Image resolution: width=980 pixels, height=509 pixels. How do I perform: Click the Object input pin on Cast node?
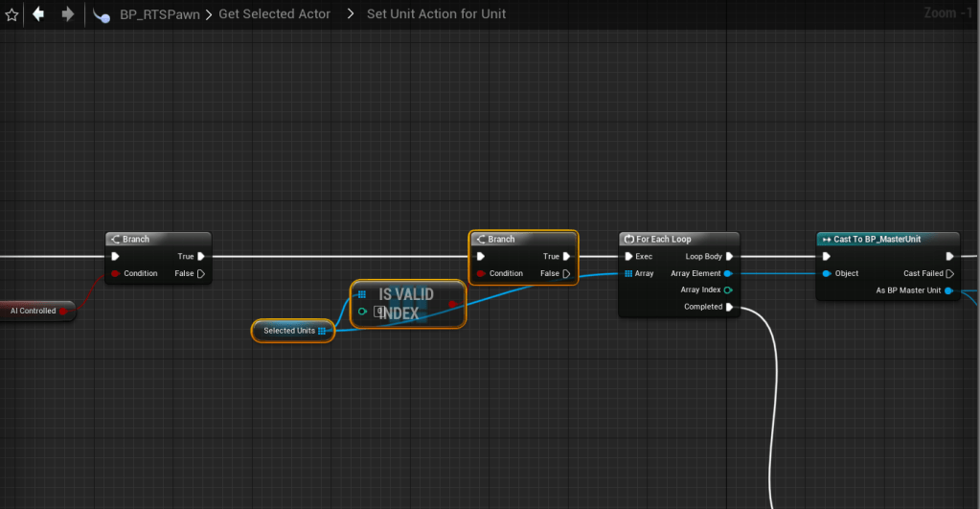827,274
